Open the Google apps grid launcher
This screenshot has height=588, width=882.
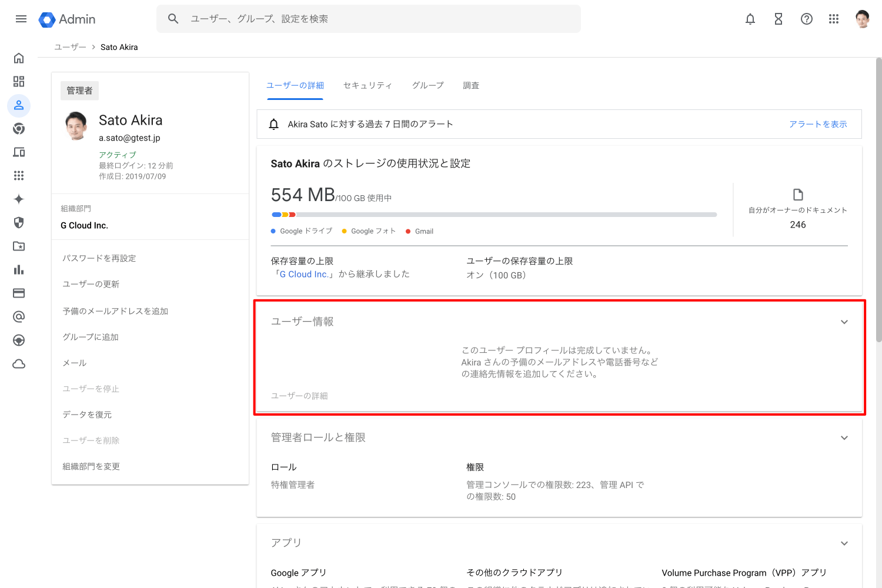tap(834, 19)
